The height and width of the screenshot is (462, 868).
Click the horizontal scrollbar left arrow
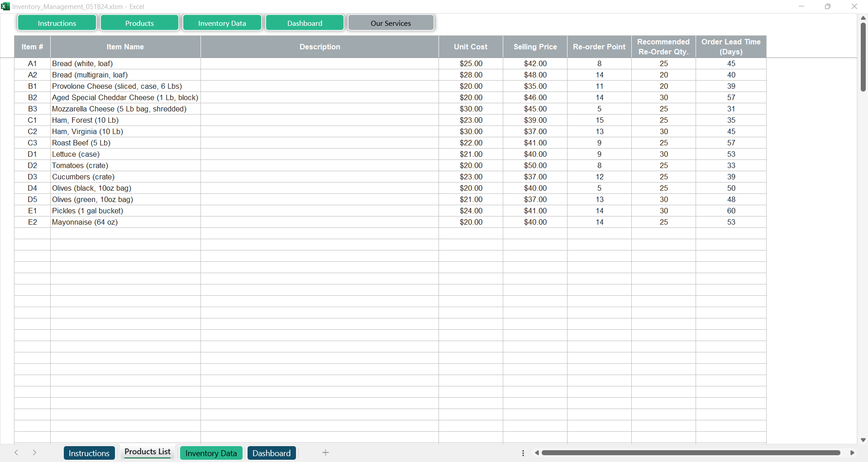[537, 452]
